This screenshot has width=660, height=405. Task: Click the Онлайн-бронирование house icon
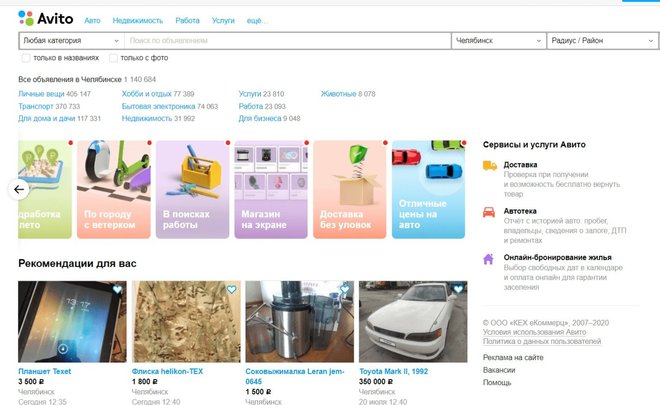click(x=489, y=258)
